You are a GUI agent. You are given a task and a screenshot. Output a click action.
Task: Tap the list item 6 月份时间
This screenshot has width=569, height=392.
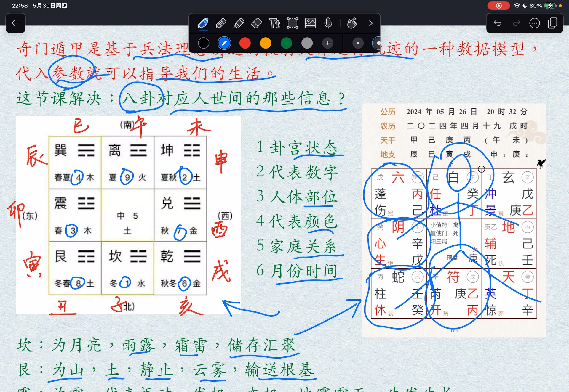pos(297,271)
